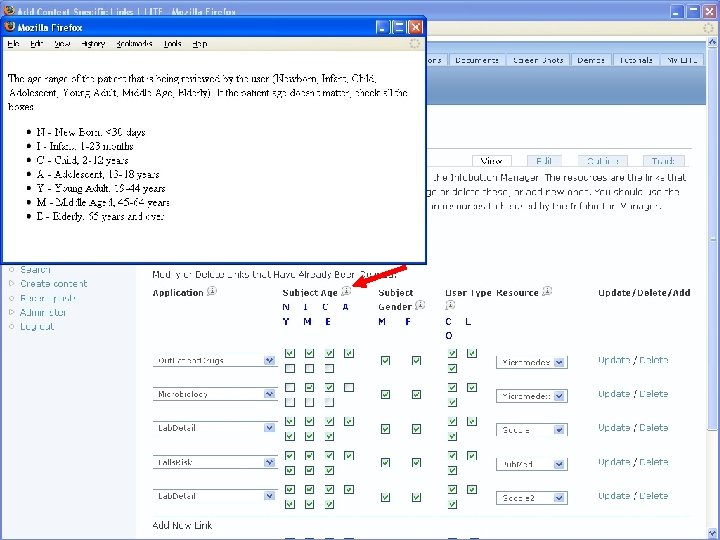This screenshot has height=540, width=720.
Task: Uncheck Infant I box in Microbiology row
Action: (309, 388)
